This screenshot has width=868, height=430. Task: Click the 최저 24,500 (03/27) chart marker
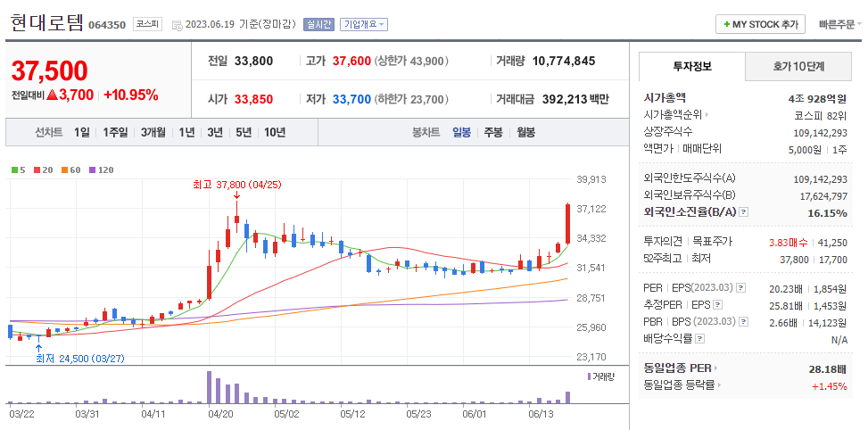(80, 359)
